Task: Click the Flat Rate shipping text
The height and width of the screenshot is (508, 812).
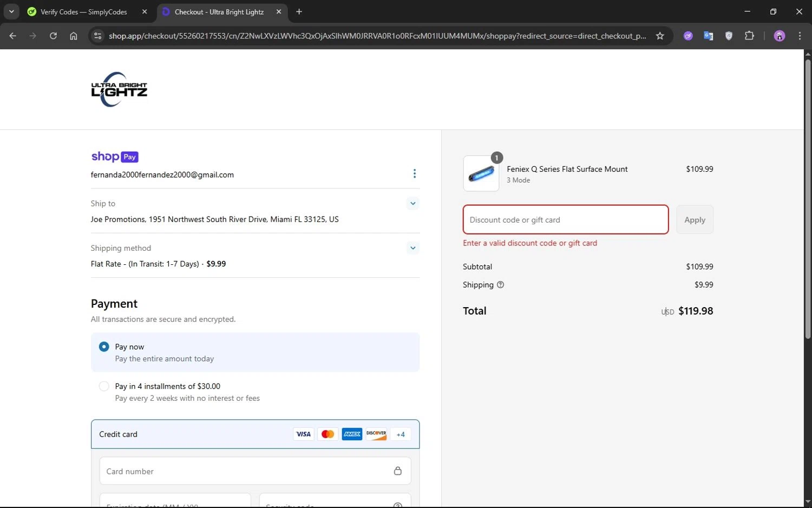Action: pyautogui.click(x=159, y=264)
